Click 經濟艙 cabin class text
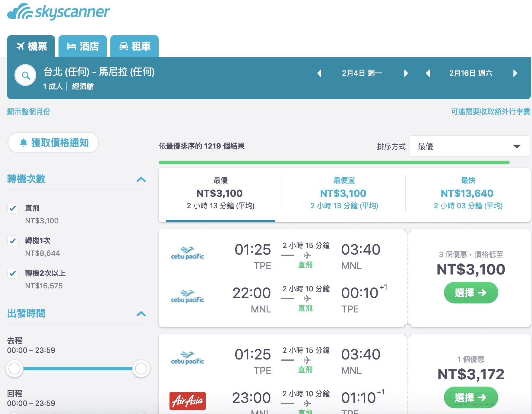 (83, 86)
